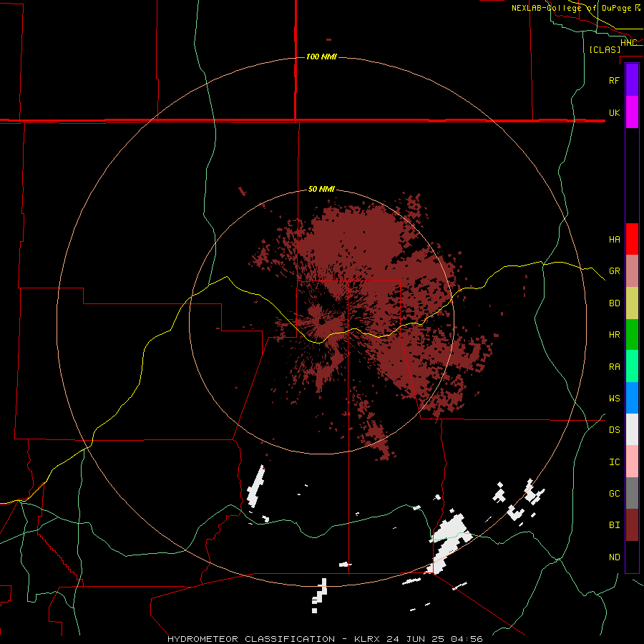
Task: Click the "50 NMI" range ring label
Action: [321, 189]
